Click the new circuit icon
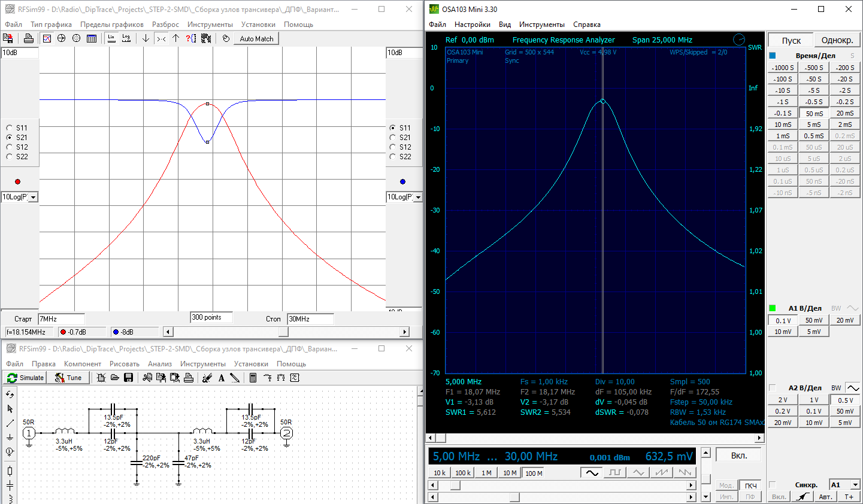Viewport: 863px width, 504px height. click(101, 378)
